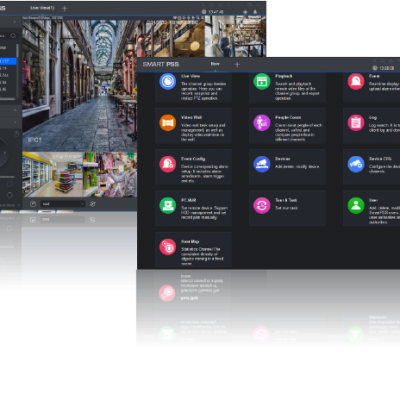The height and width of the screenshot is (400, 400).
Task: Open the pink Log clipboard icon
Action: pyautogui.click(x=356, y=123)
